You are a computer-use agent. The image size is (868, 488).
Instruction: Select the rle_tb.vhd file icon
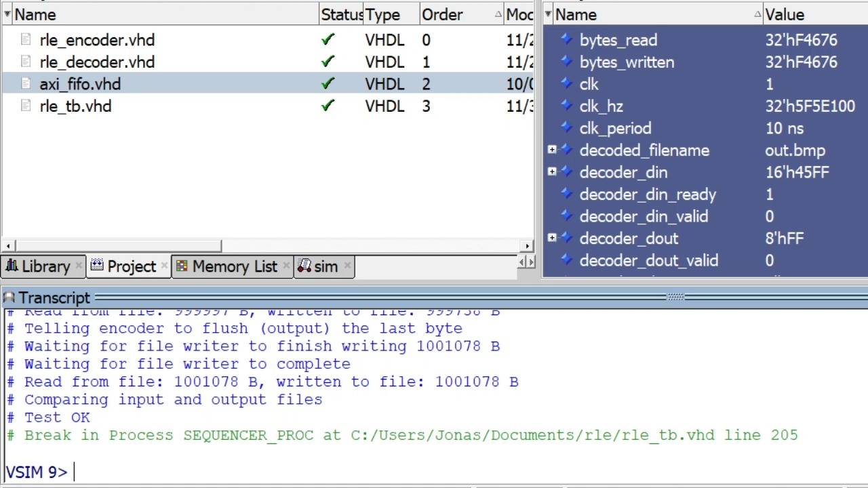pos(26,106)
